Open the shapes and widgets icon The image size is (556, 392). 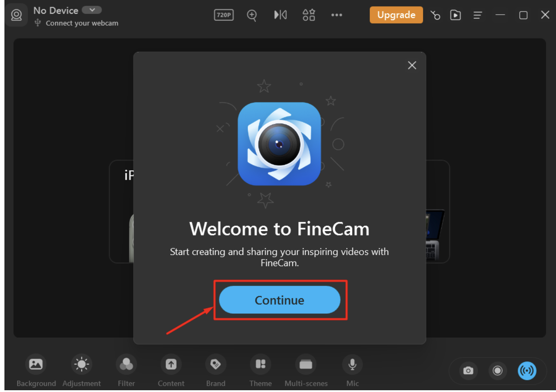point(309,15)
